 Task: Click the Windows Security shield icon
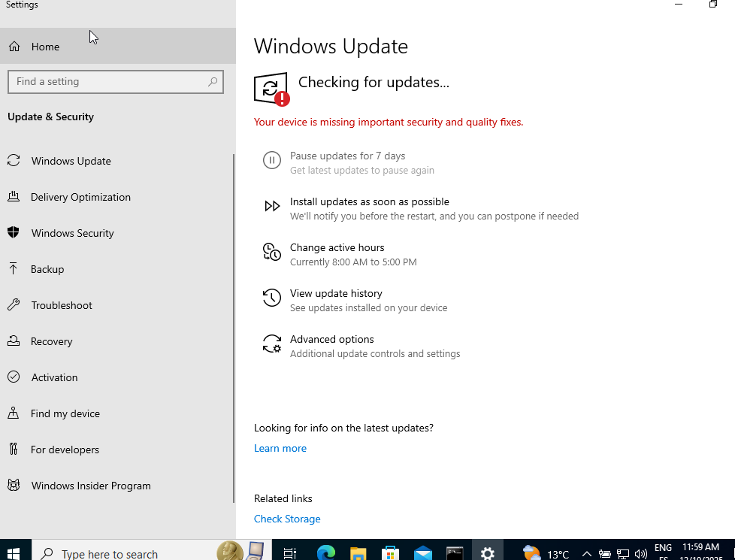pyautogui.click(x=14, y=233)
